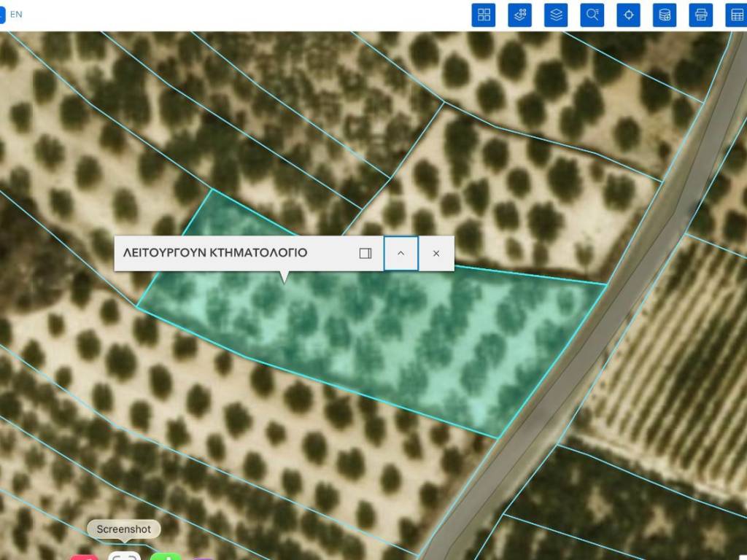Click the print map icon
Screen dimensions: 747x560
(x=701, y=15)
